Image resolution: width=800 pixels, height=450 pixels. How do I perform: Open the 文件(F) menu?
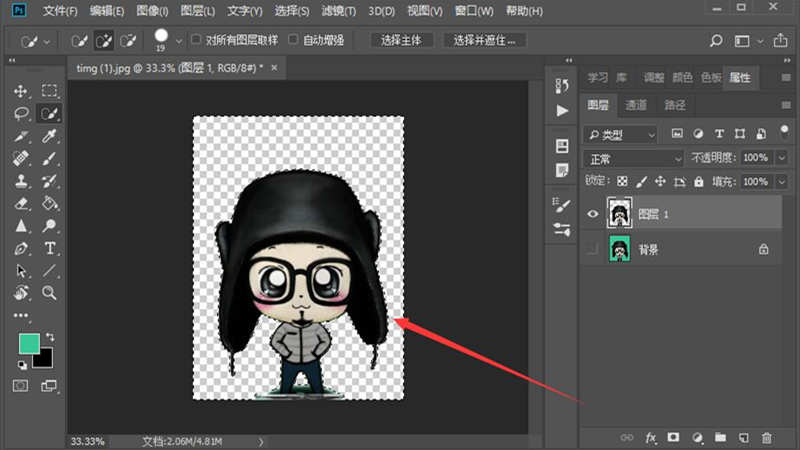tap(60, 11)
